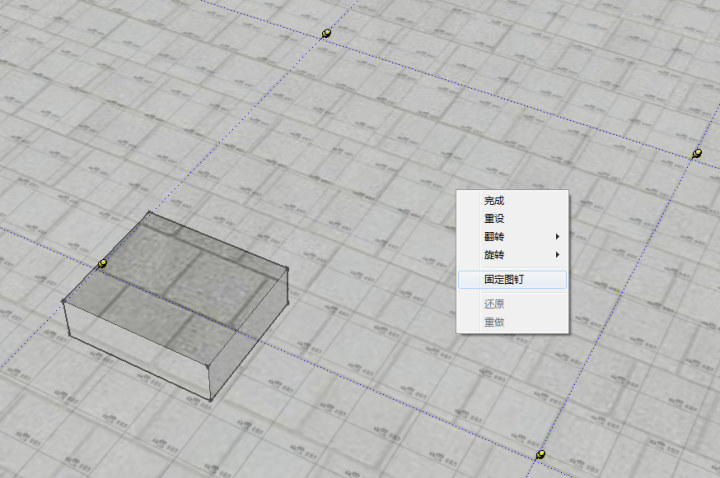This screenshot has width=720, height=478.
Task: Select the yellow pin below the context menu
Action: [541, 455]
